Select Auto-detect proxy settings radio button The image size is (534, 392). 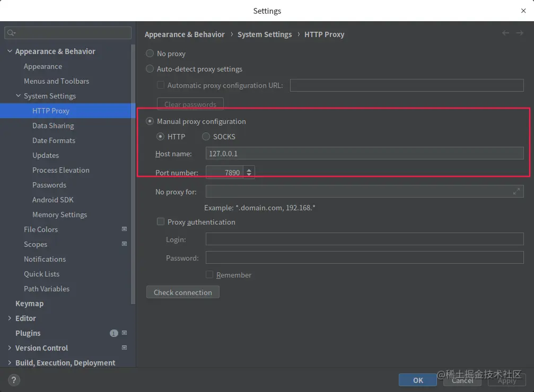click(x=150, y=69)
